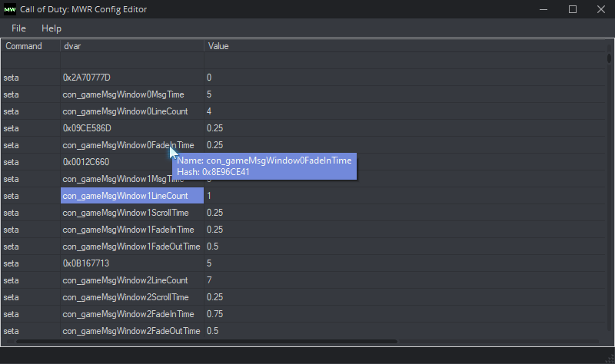Select con_gameMsgWindow2ScrollTime cell

coord(132,297)
